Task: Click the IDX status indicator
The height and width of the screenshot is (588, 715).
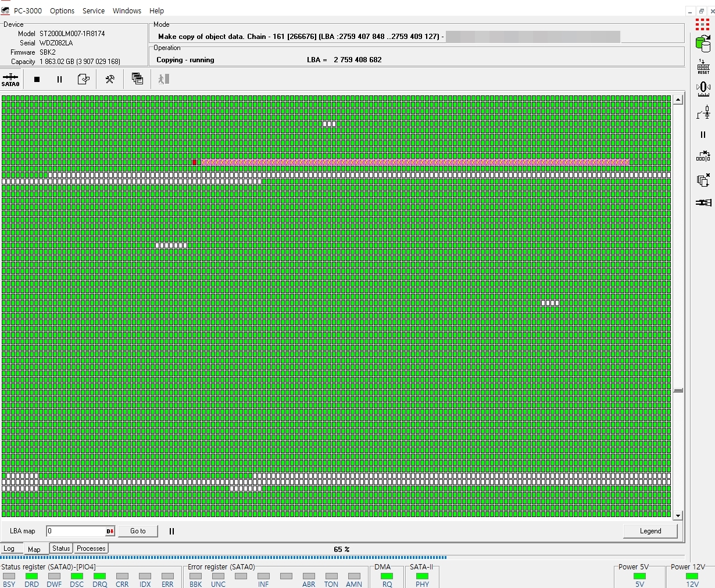Action: click(x=145, y=576)
